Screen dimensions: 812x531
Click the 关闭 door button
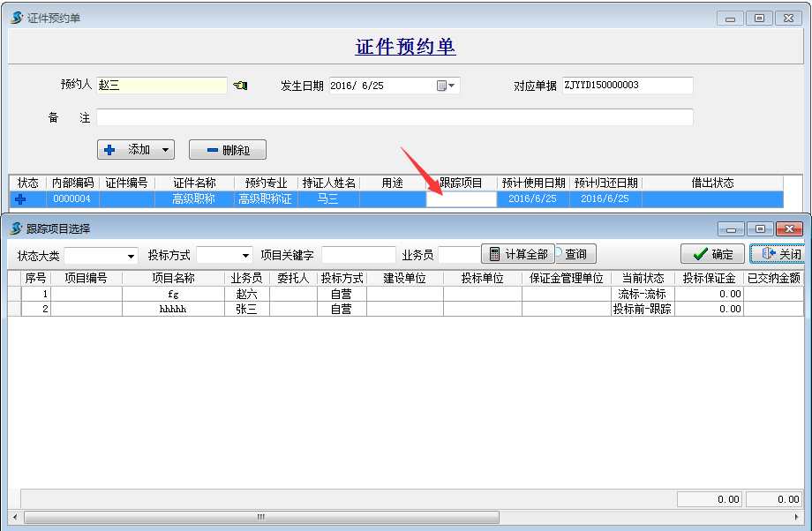pos(777,254)
